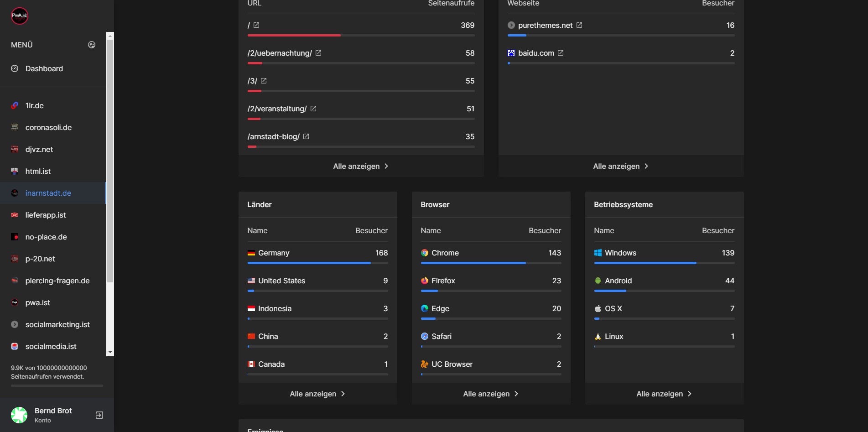Select inarnstadt.de in the sidebar
Image resolution: width=868 pixels, height=432 pixels.
pyautogui.click(x=48, y=193)
